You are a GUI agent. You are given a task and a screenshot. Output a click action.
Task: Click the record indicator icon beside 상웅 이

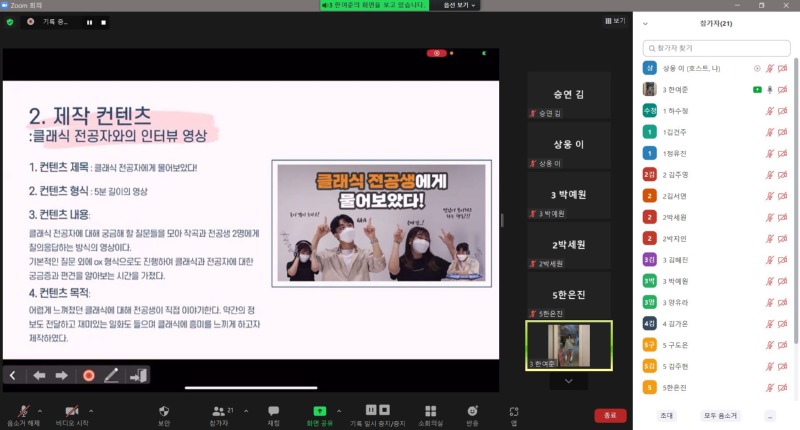click(x=757, y=68)
